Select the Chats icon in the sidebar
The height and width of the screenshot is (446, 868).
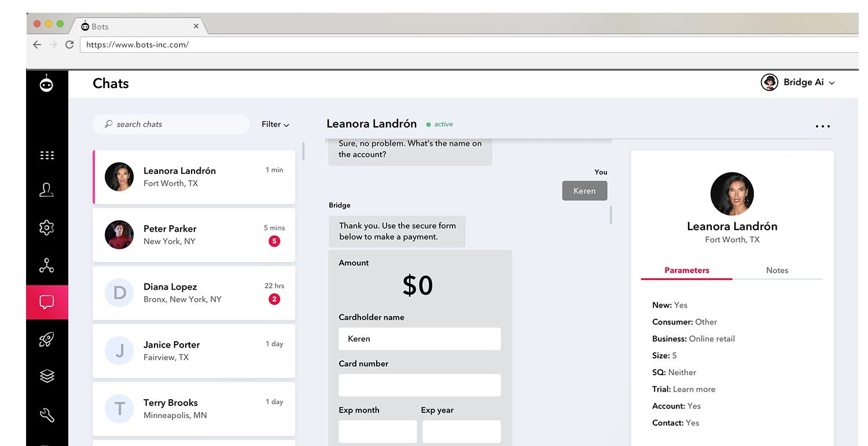pos(47,302)
